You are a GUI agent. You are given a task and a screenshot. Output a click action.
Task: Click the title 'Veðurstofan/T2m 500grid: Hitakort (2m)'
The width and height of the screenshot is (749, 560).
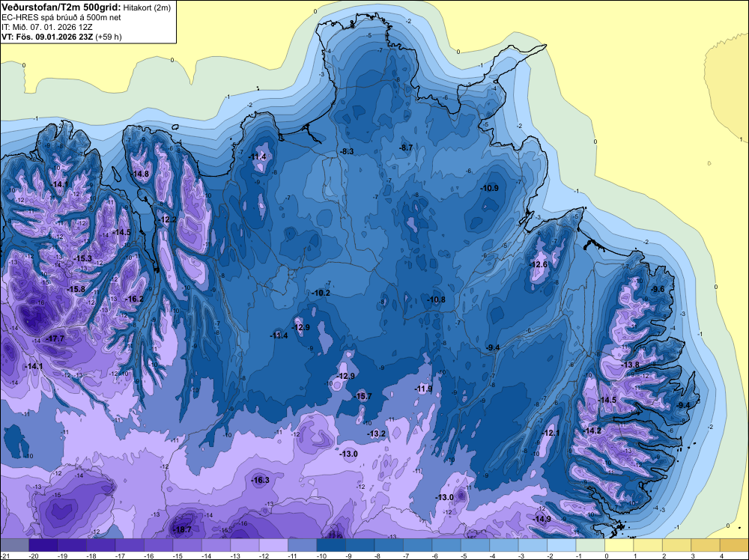coord(86,7)
